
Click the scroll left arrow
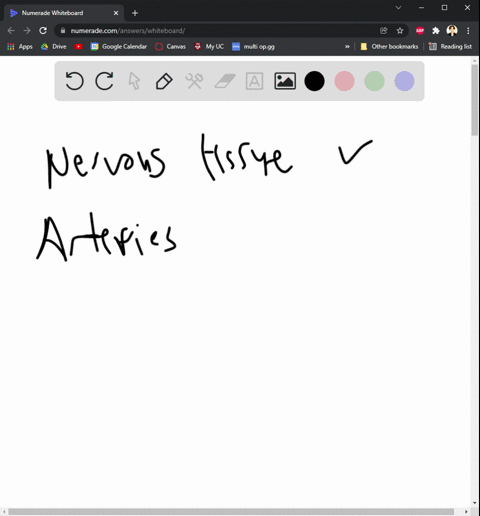coord(4,512)
